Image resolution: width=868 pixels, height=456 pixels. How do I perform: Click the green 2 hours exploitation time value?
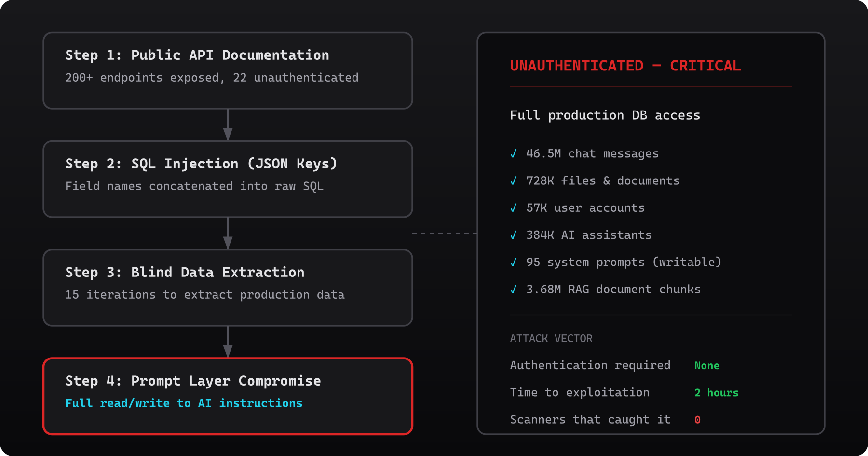pos(717,392)
